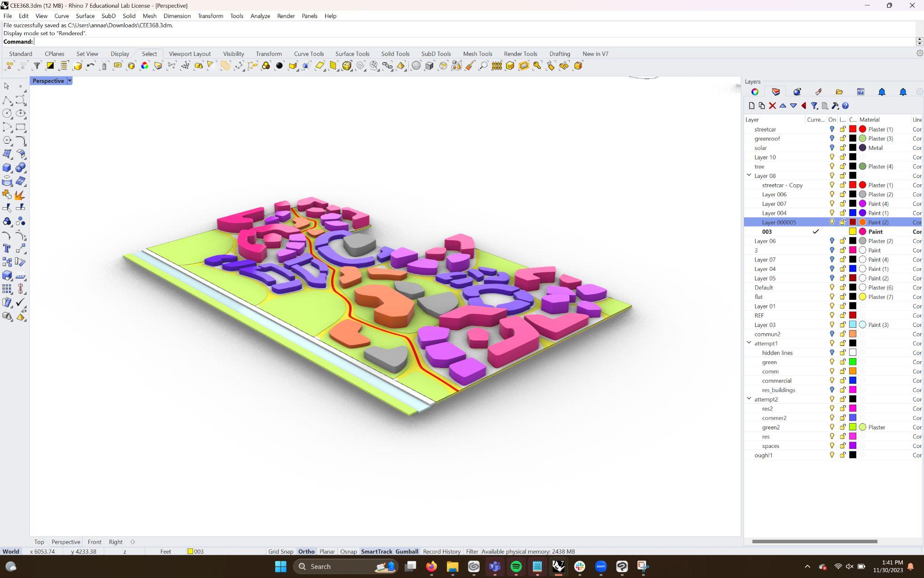The height and width of the screenshot is (578, 924).
Task: Click the red Delete layer icon
Action: [772, 106]
